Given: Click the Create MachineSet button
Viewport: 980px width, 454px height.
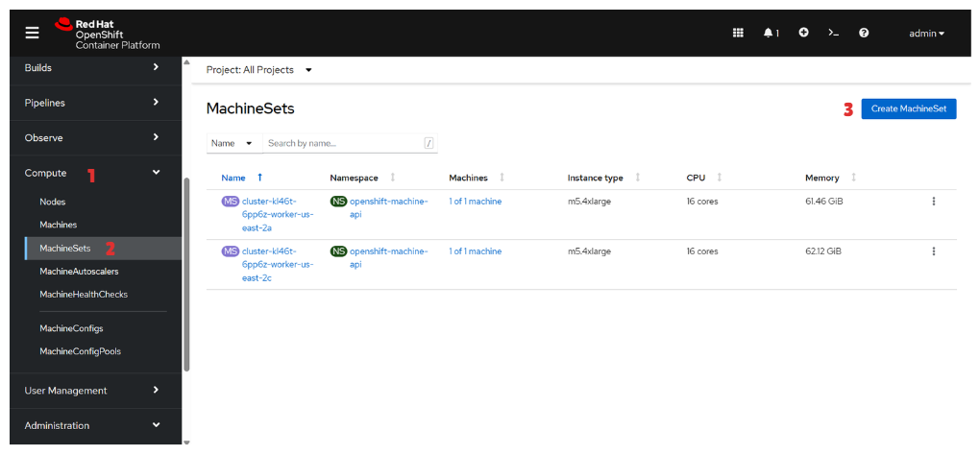Looking at the screenshot, I should (908, 108).
